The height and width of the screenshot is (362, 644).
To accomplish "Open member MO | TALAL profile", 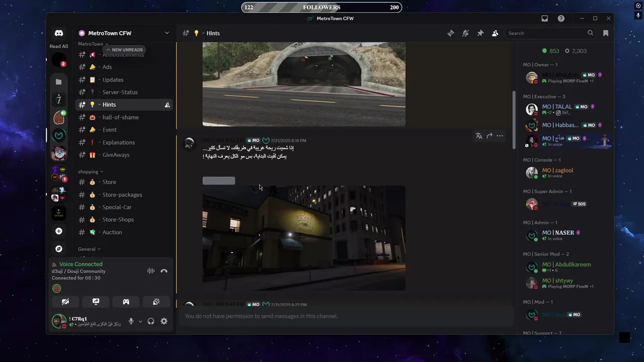I will coord(567,109).
